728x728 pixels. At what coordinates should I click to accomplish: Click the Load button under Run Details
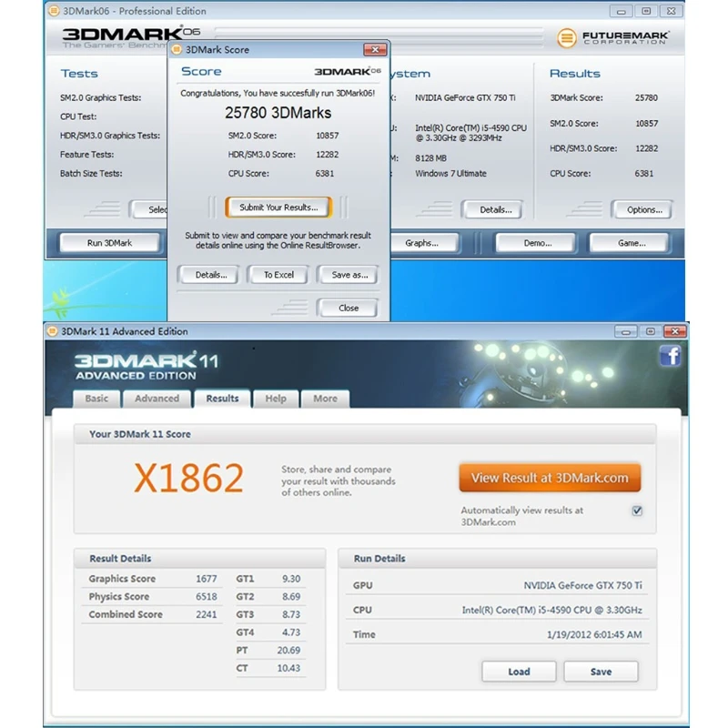point(519,672)
